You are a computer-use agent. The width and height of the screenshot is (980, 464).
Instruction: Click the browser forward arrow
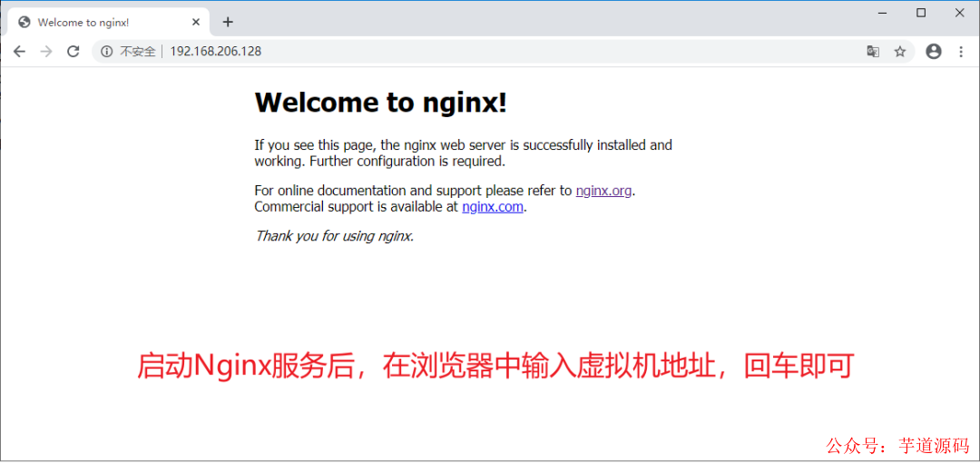click(x=46, y=52)
